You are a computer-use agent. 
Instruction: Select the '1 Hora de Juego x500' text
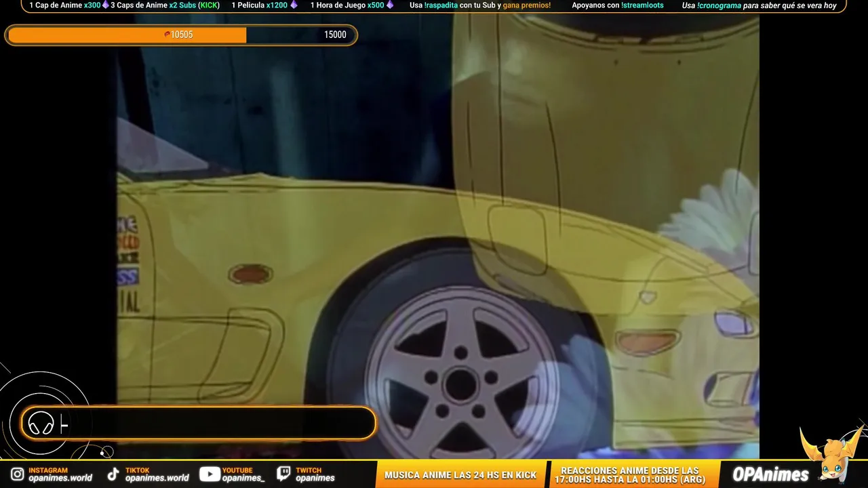click(x=347, y=5)
